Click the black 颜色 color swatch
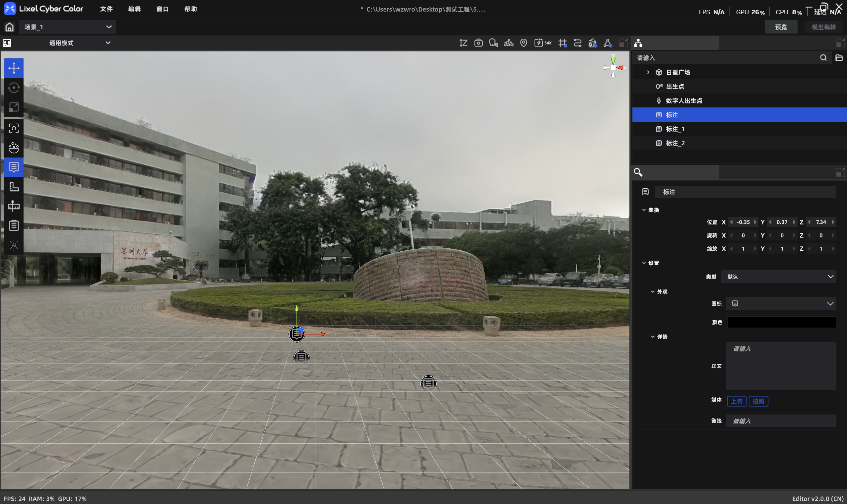The height and width of the screenshot is (504, 847). (x=781, y=322)
